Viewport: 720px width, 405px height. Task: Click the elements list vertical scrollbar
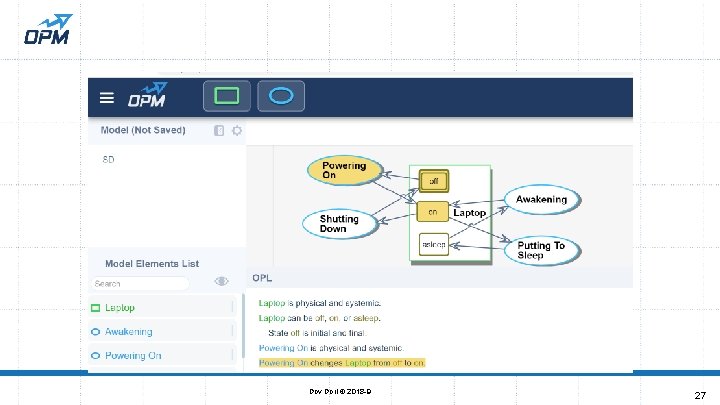pyautogui.click(x=243, y=327)
